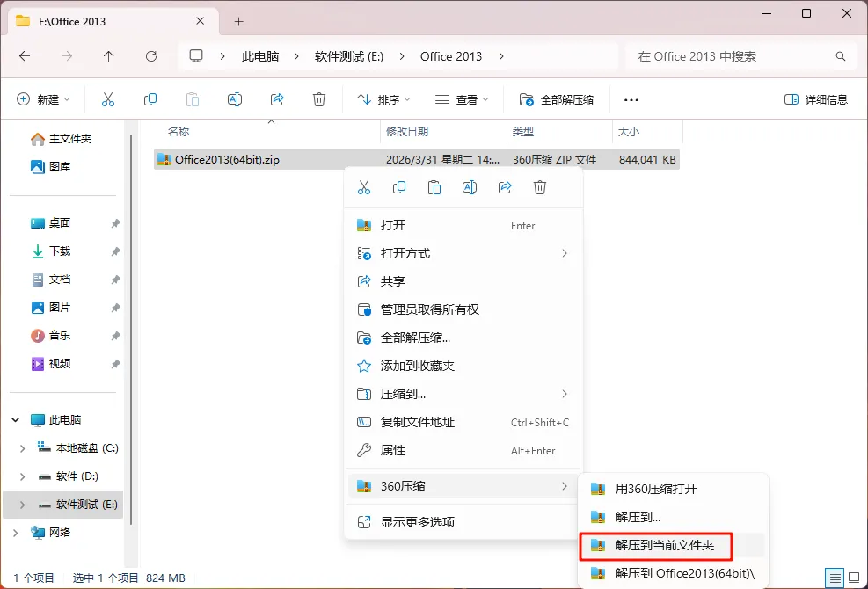Click the Rename icon in the context menu
Image resolution: width=868 pixels, height=589 pixels.
pos(470,187)
